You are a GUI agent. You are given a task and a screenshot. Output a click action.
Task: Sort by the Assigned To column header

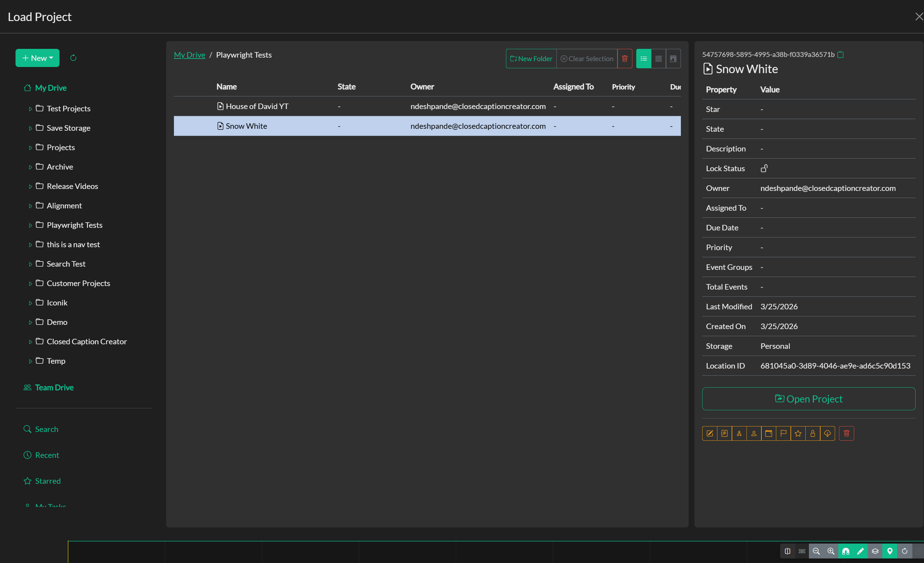point(573,87)
